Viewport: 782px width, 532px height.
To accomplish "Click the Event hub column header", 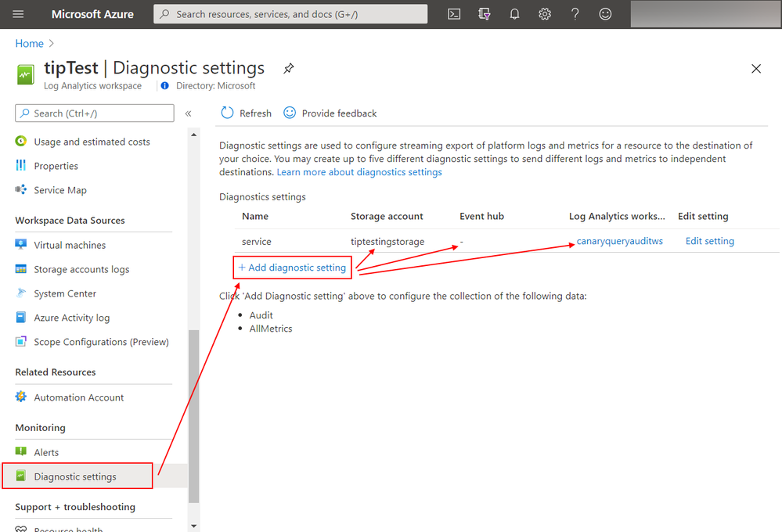I will 481,216.
